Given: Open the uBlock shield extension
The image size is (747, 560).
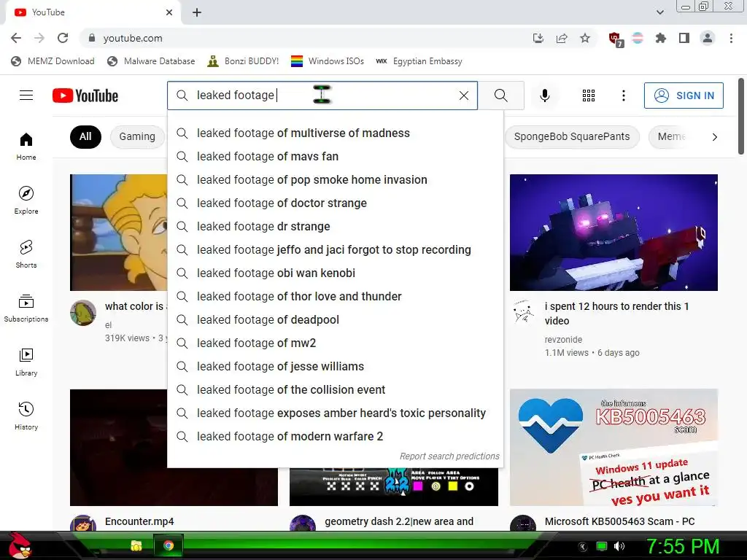Looking at the screenshot, I should [616, 39].
